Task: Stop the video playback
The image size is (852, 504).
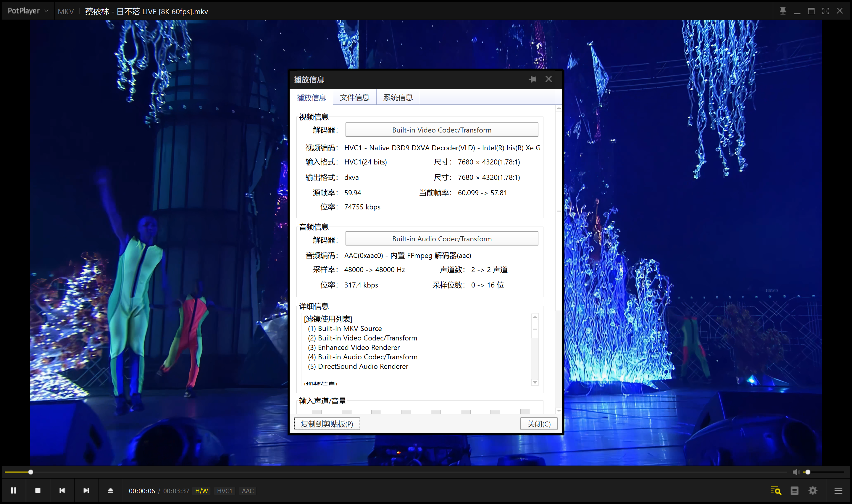Action: [x=38, y=490]
